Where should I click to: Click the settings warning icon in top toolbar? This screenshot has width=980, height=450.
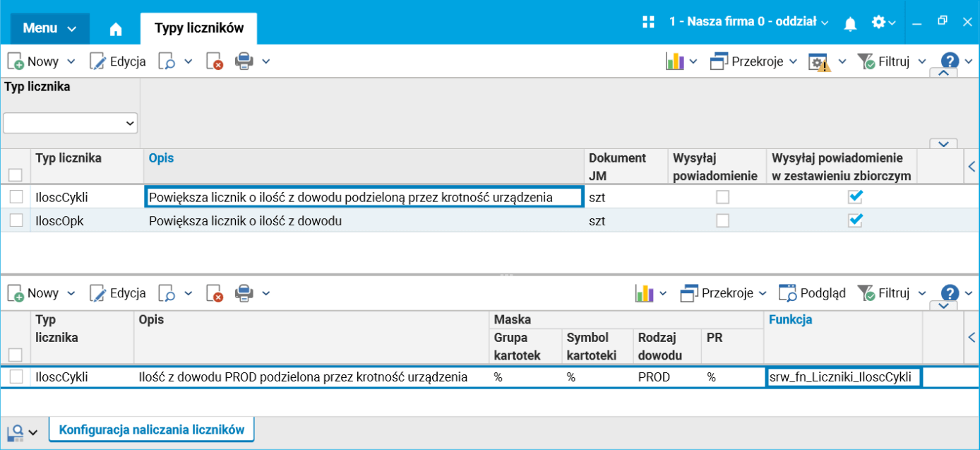point(819,62)
